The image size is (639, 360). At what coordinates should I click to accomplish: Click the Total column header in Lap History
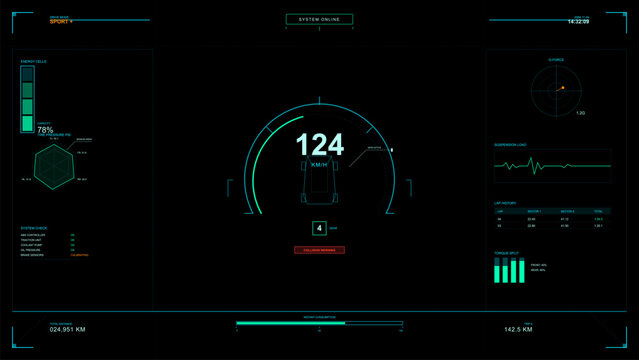coord(598,211)
